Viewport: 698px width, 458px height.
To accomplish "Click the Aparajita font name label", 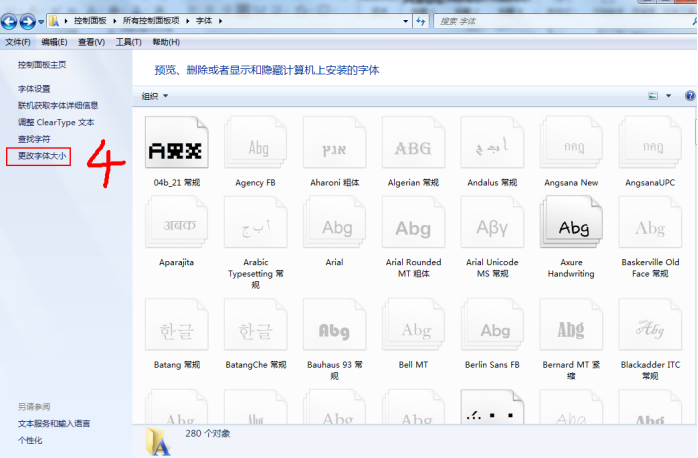I will [177, 262].
